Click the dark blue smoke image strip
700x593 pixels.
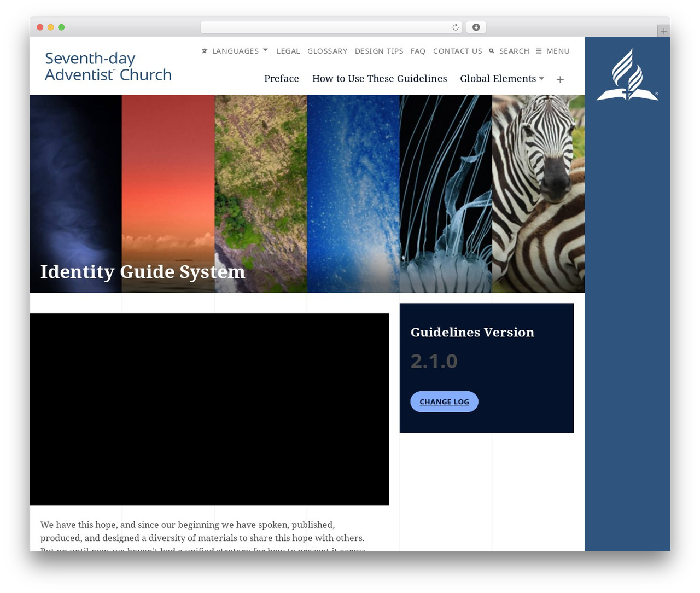75,194
